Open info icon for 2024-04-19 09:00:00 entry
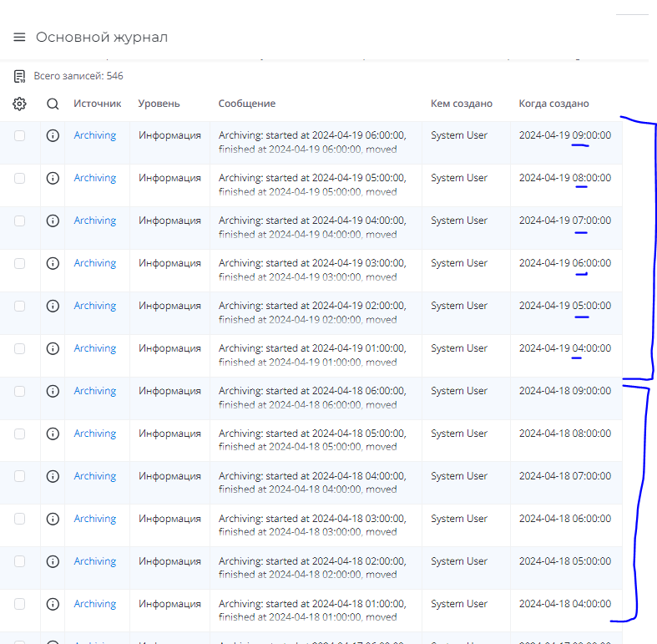Screen dimensions: 657x644 click(x=53, y=135)
